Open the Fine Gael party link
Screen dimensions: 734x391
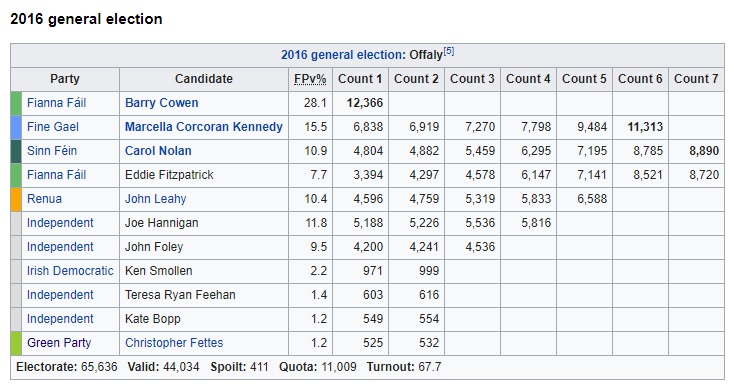(x=53, y=126)
